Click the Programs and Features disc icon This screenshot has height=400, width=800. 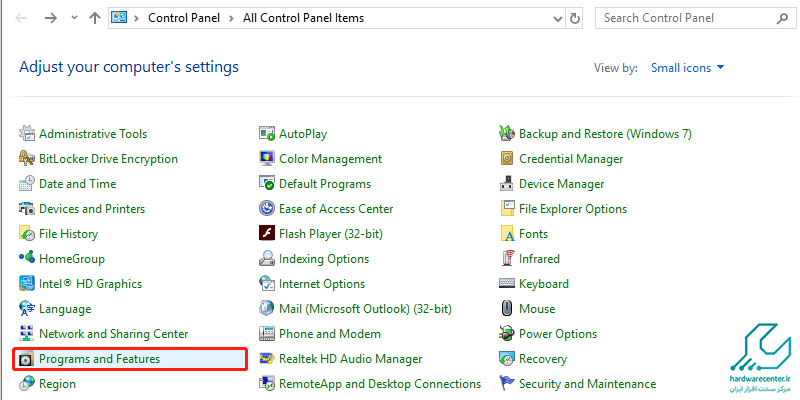click(x=27, y=359)
